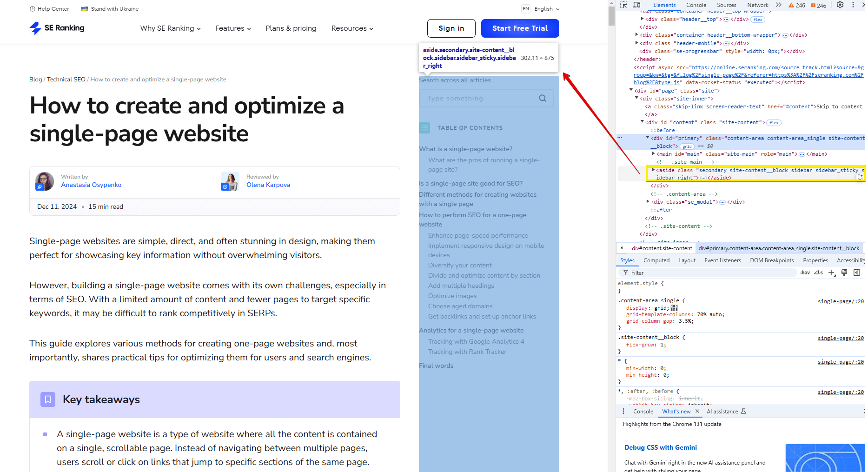The image size is (868, 472).
Task: Collapse the site-inner div node
Action: (x=636, y=98)
